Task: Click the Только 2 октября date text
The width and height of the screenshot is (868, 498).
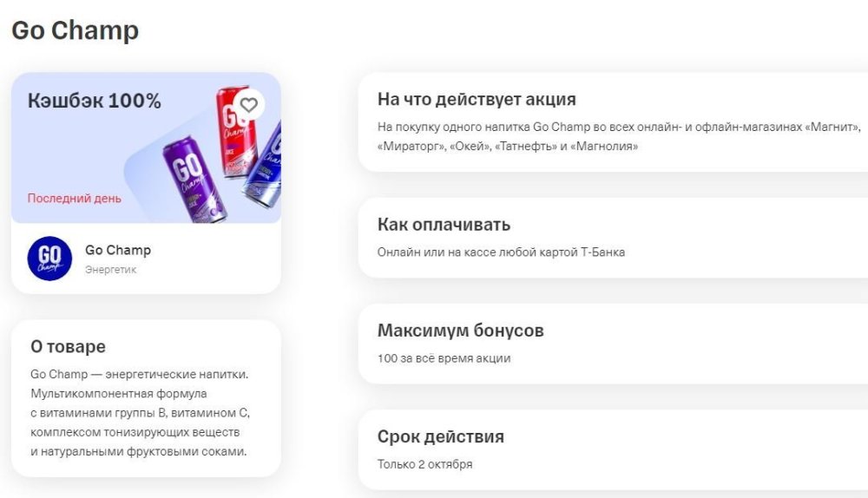Action: [425, 464]
